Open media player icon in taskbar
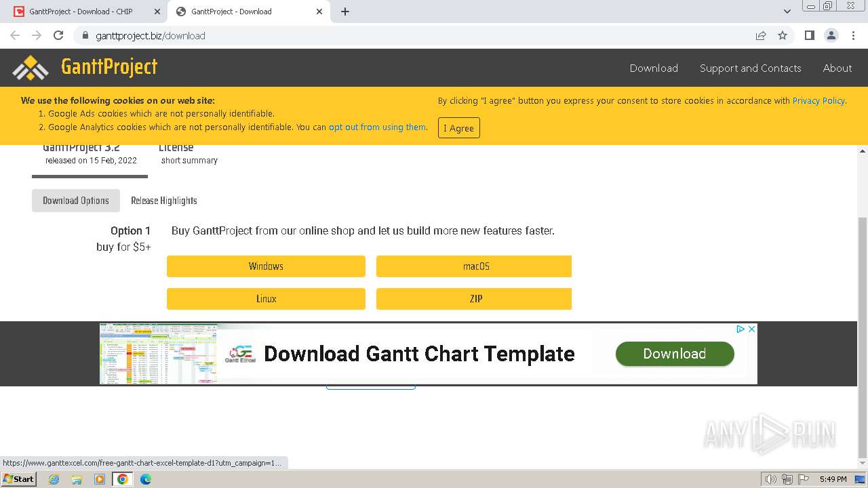The height and width of the screenshot is (488, 868). 100,479
